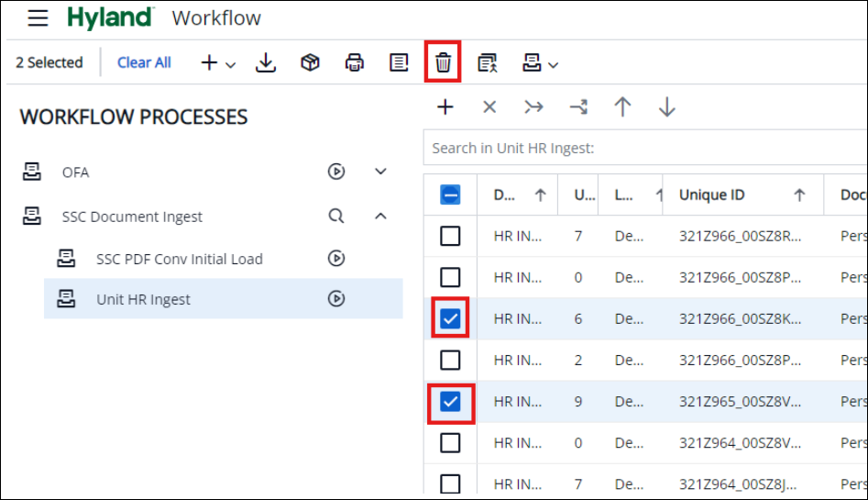
Task: Click the re-index document icon
Action: coord(487,62)
